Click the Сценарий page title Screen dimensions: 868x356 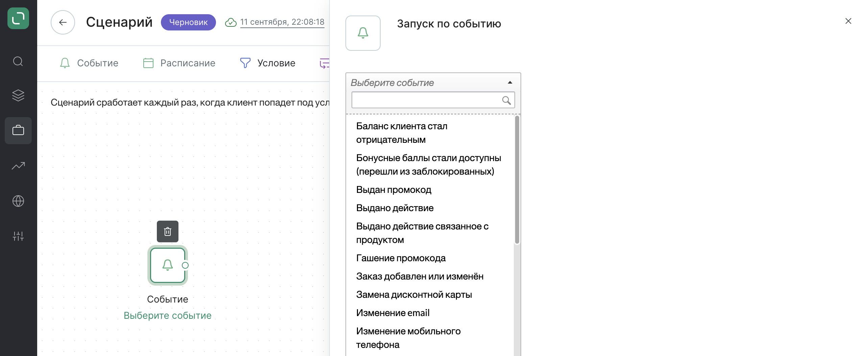[119, 22]
